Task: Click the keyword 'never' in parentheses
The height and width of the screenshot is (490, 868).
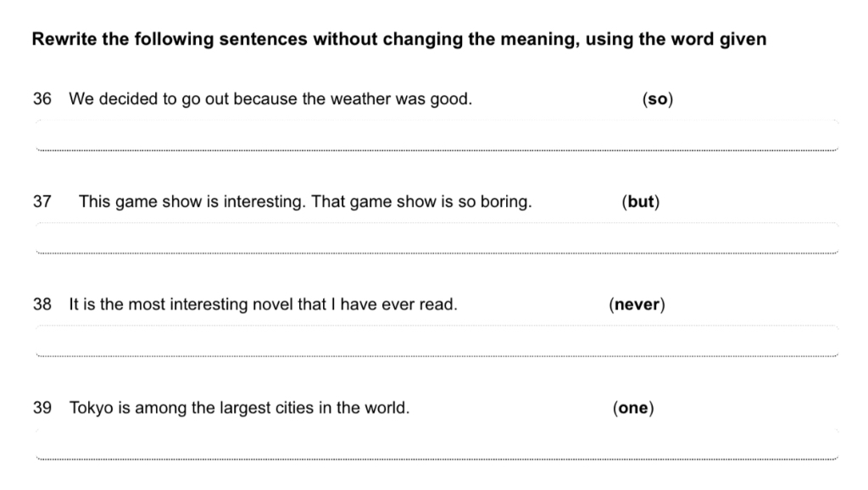Action: (637, 304)
